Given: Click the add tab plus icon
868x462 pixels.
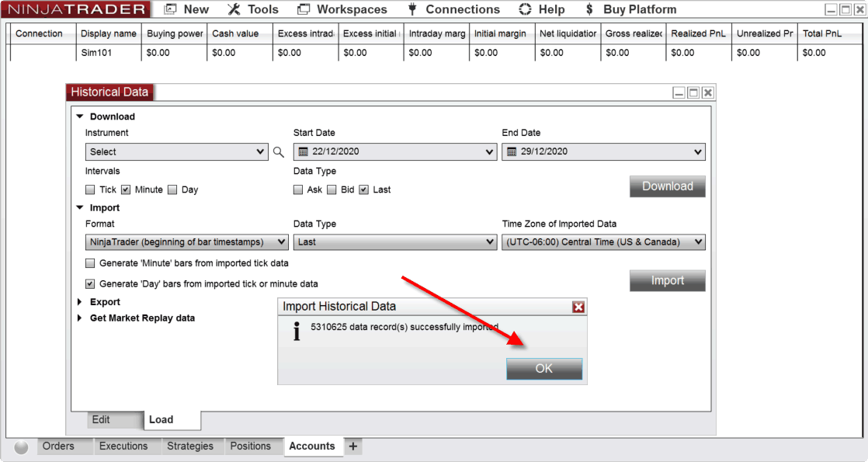Looking at the screenshot, I should point(353,446).
